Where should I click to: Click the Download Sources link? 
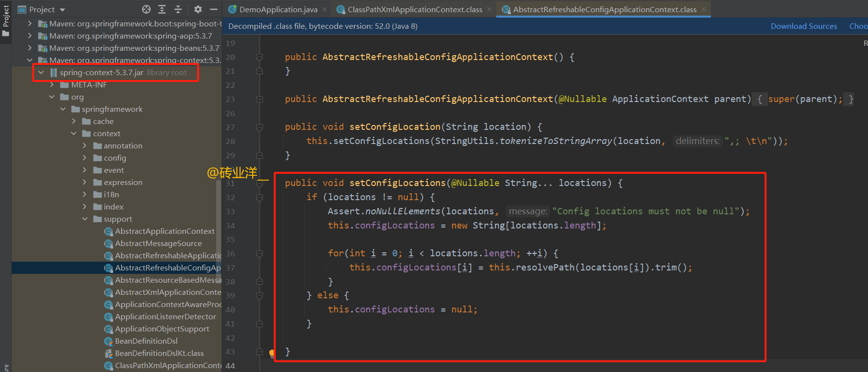[x=804, y=26]
